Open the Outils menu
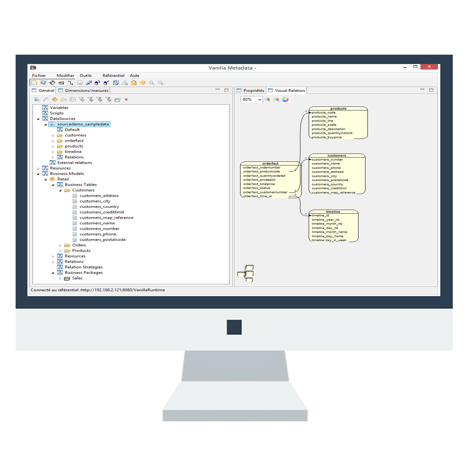476x476 pixels. 86,76
